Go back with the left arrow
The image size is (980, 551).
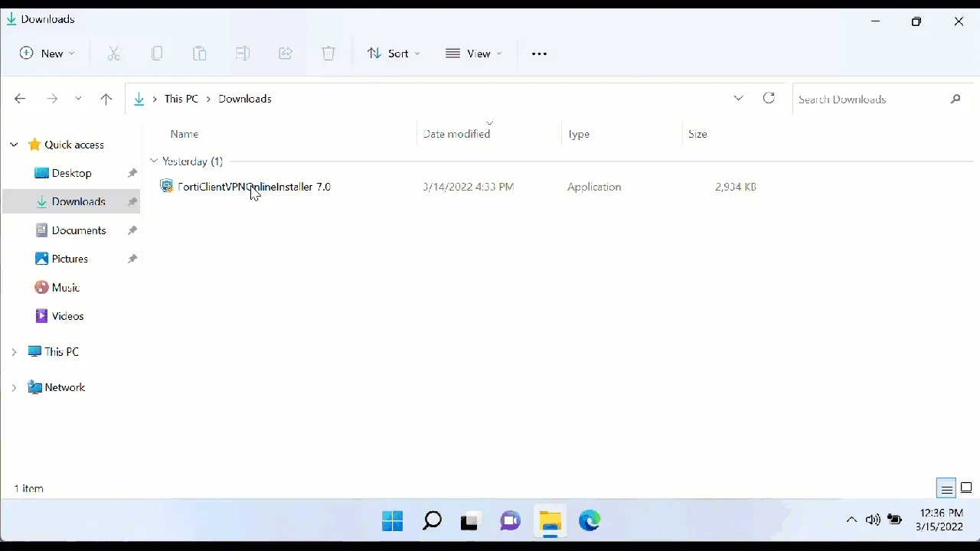point(20,99)
